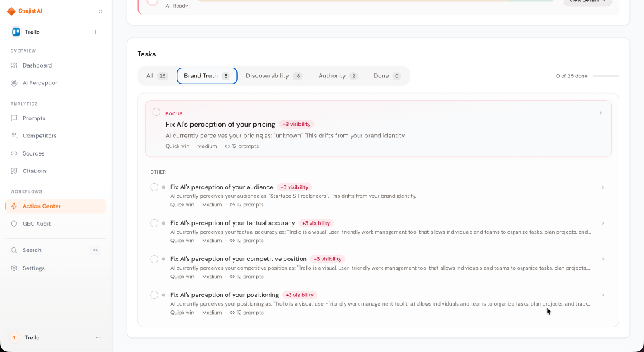Open Settings with the gear icon

[14, 268]
